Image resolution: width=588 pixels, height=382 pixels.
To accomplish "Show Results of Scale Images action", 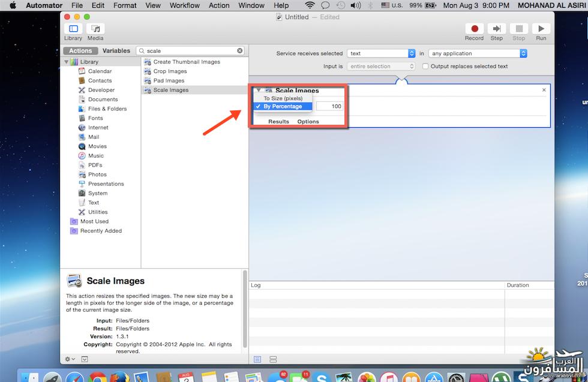I will pyautogui.click(x=278, y=122).
